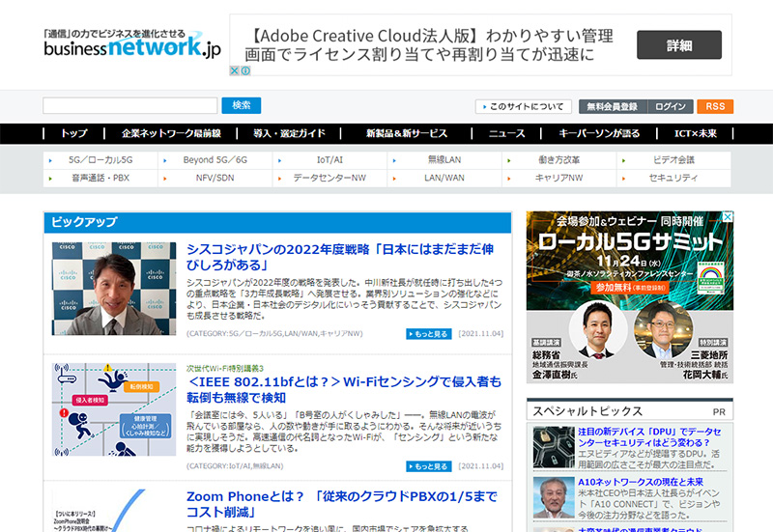The image size is (773, 532).
Task: Open the Cisco Japan article thumbnail
Action: (114, 289)
